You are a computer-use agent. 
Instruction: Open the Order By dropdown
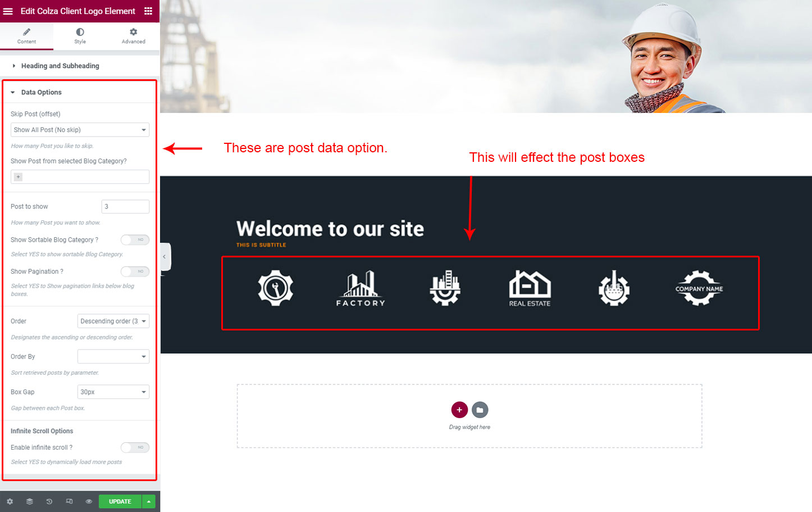[113, 356]
